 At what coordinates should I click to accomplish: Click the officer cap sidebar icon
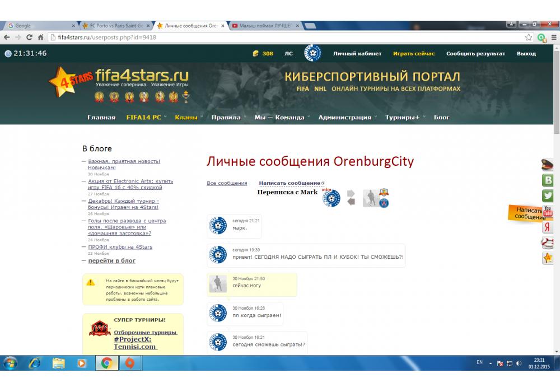pyautogui.click(x=547, y=165)
